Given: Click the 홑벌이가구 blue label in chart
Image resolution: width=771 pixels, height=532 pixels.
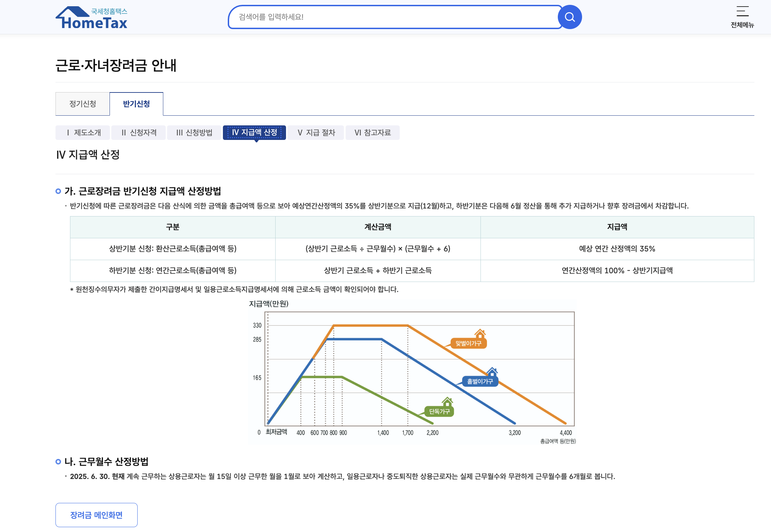Looking at the screenshot, I should click(480, 381).
